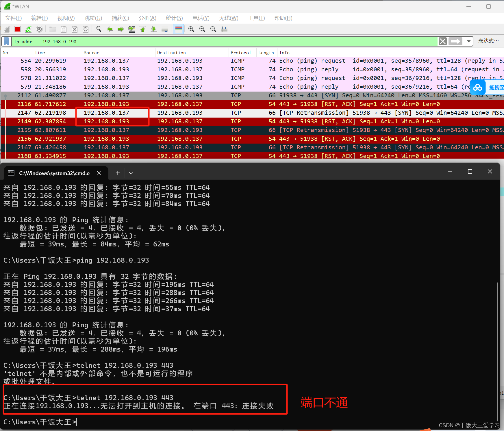The height and width of the screenshot is (431, 504).
Task: Jump to the first packet
Action: (143, 29)
